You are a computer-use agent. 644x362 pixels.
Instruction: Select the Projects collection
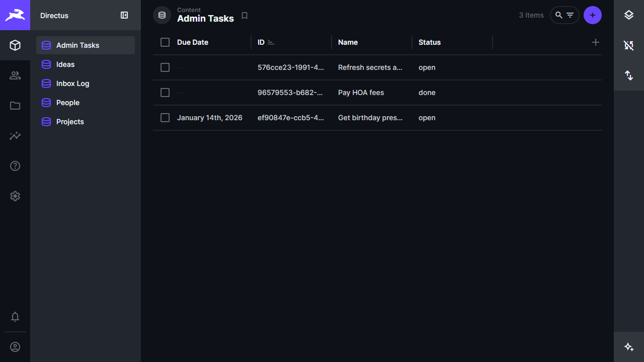70,122
